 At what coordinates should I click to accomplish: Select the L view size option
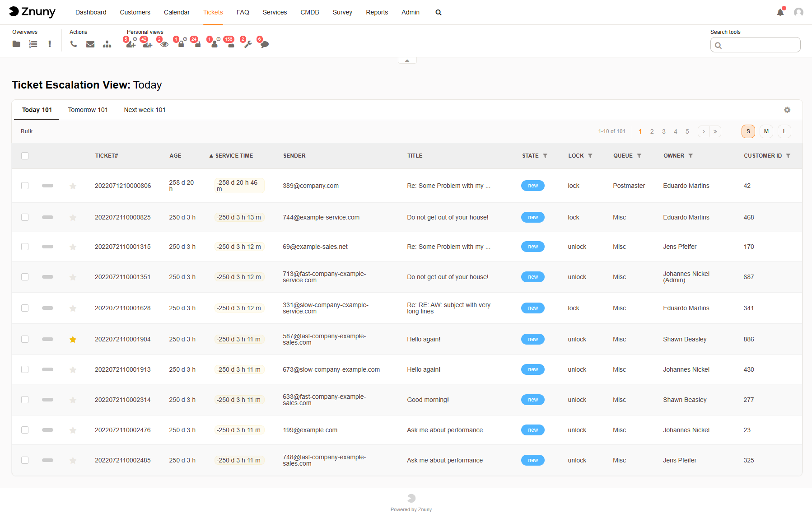[x=784, y=131]
